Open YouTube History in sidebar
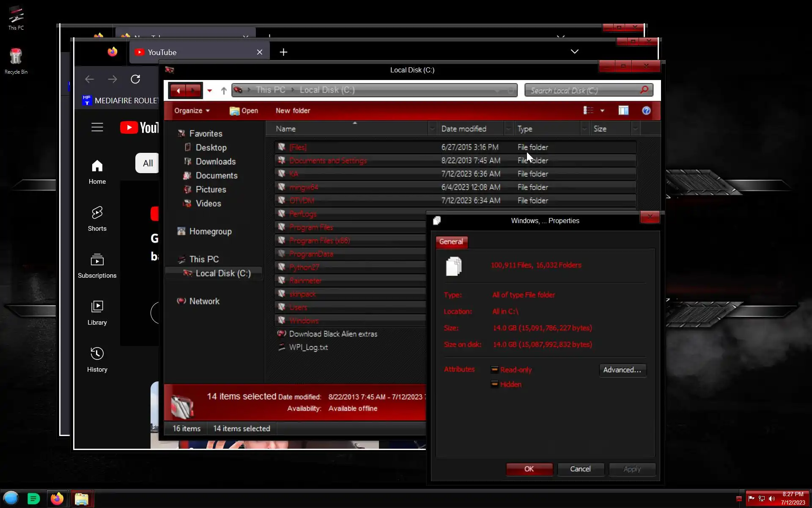This screenshot has width=812, height=508. click(x=97, y=359)
